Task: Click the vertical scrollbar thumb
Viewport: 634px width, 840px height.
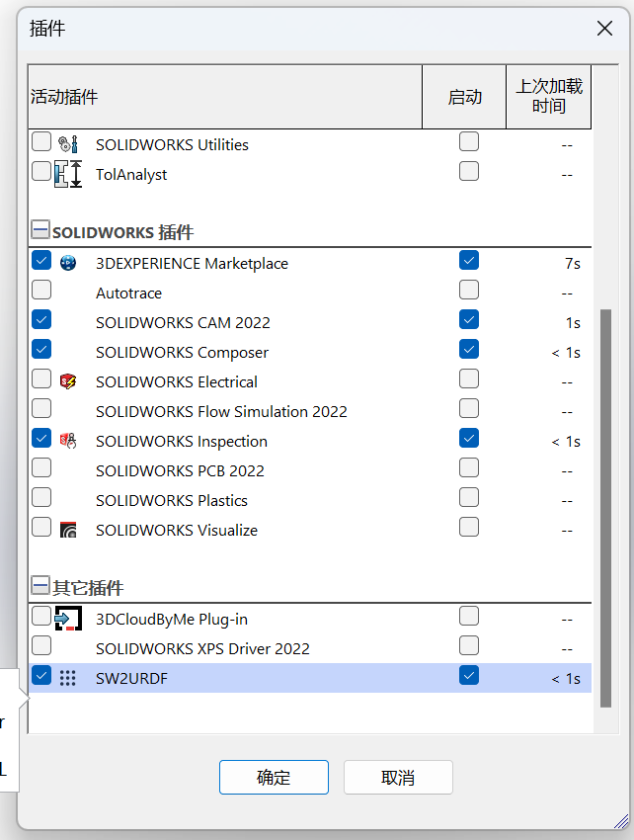Action: pyautogui.click(x=605, y=508)
